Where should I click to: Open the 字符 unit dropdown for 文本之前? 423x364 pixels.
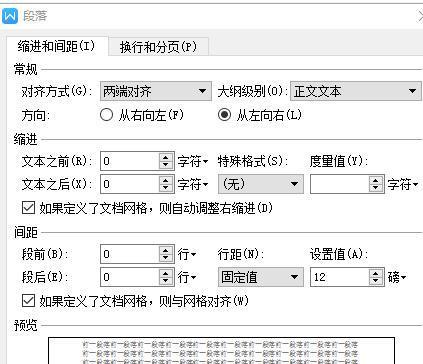click(193, 162)
